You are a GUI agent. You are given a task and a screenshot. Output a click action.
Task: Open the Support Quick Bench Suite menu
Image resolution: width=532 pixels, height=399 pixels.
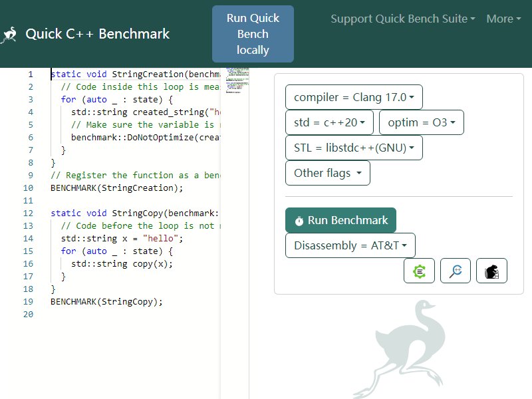point(403,19)
